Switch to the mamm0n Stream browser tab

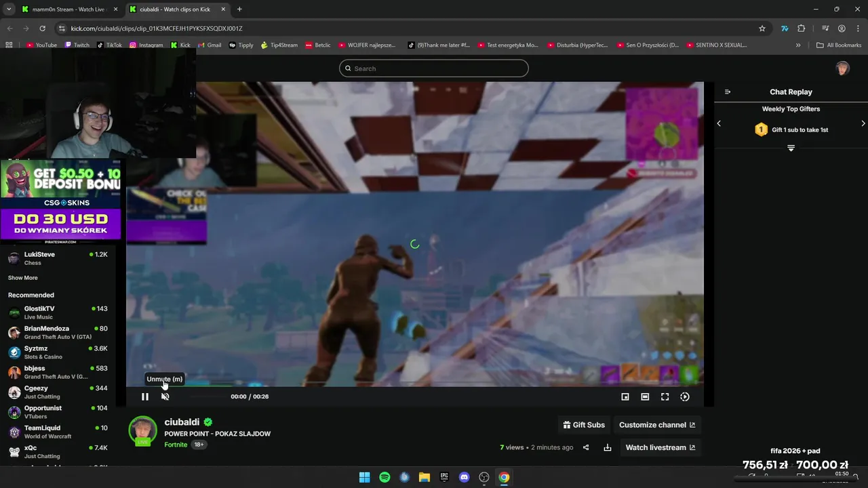click(69, 9)
